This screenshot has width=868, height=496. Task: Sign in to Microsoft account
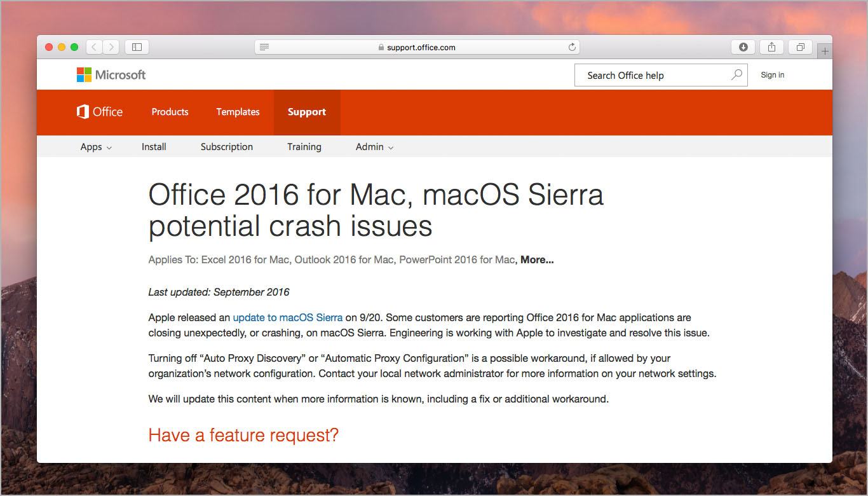tap(772, 75)
